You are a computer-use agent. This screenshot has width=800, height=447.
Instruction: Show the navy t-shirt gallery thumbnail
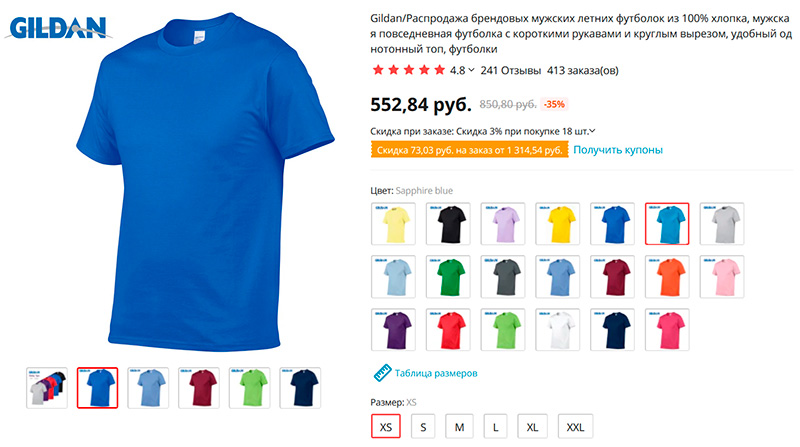(x=301, y=388)
